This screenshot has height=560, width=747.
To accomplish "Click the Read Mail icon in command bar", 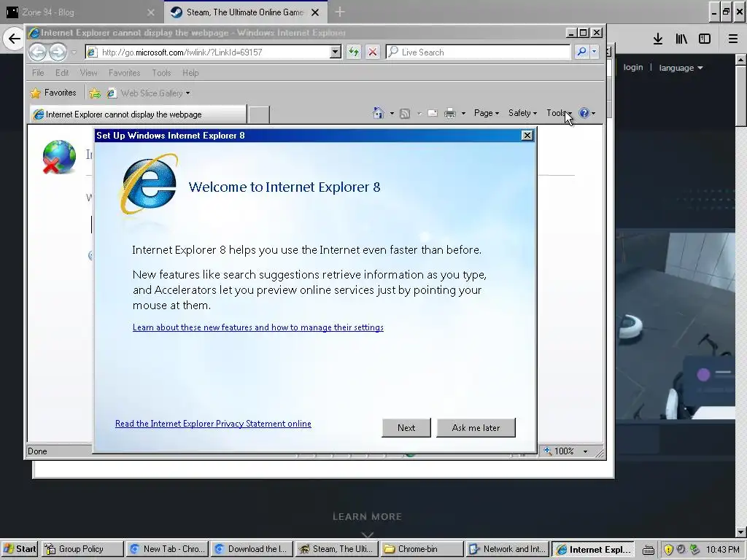I will pos(433,113).
